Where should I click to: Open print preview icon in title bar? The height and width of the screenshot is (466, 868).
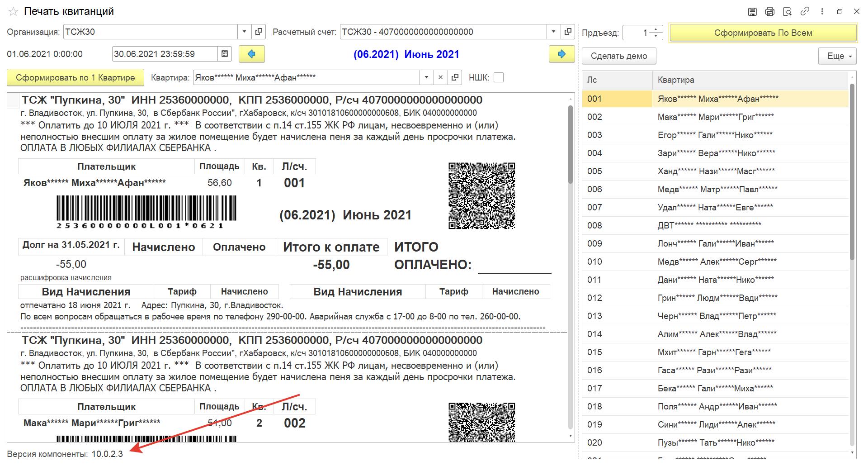(x=787, y=12)
